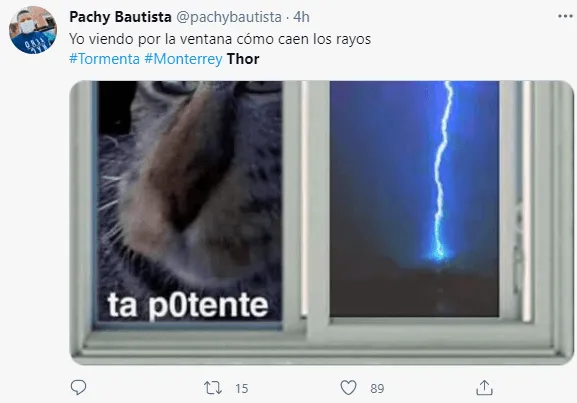Screen dimensions: 577x403
Task: Select the 'Yo viendo por la ventana' tweet text
Action: pos(220,39)
